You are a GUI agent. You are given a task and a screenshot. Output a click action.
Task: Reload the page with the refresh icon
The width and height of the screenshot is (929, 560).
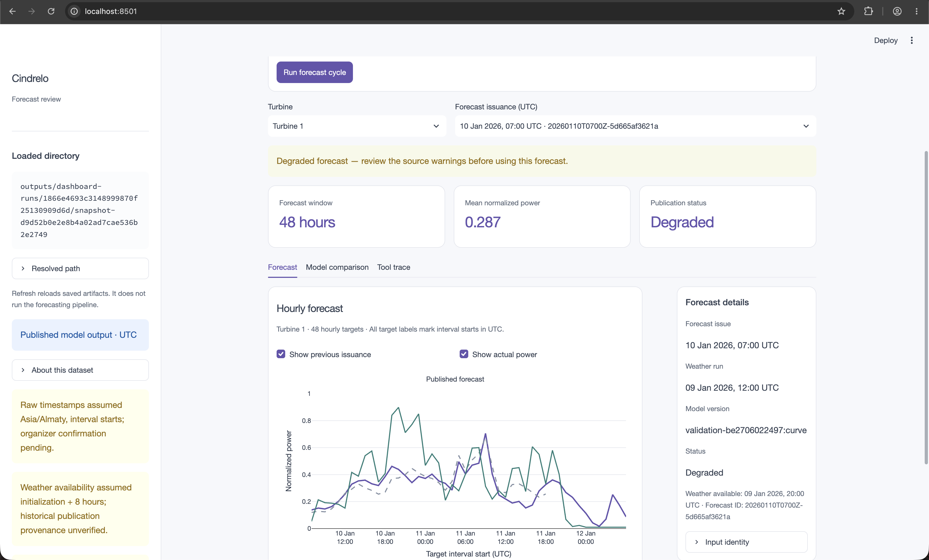tap(51, 11)
